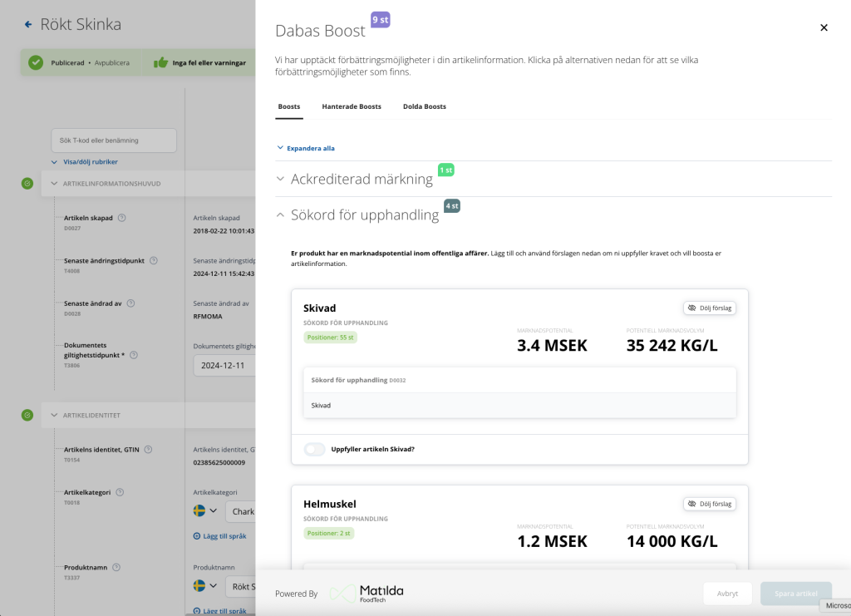Click the Skivad keyword value row

(x=519, y=406)
